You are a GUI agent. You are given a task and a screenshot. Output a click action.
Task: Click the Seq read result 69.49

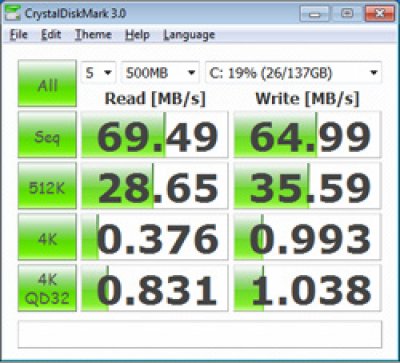click(x=155, y=135)
